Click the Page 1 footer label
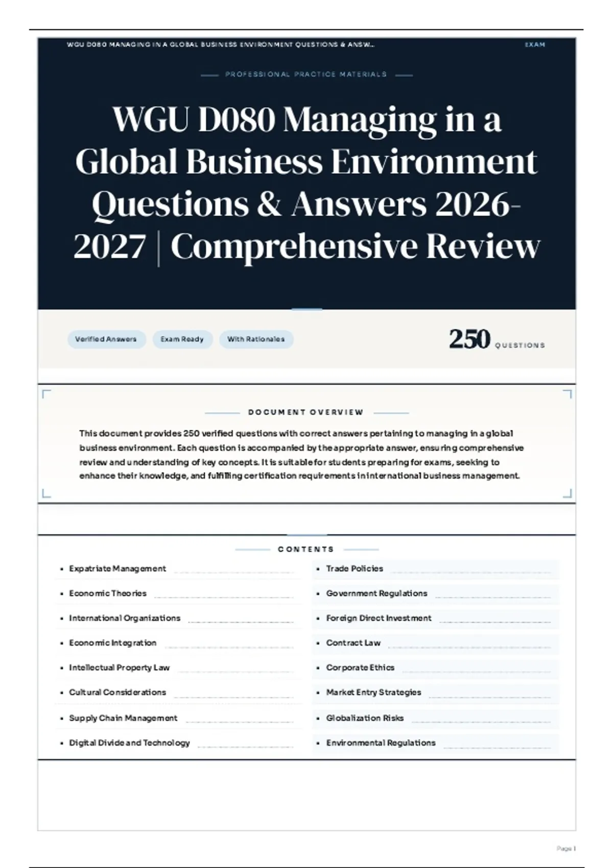Viewport: 613px width, 868px height. tap(566, 849)
